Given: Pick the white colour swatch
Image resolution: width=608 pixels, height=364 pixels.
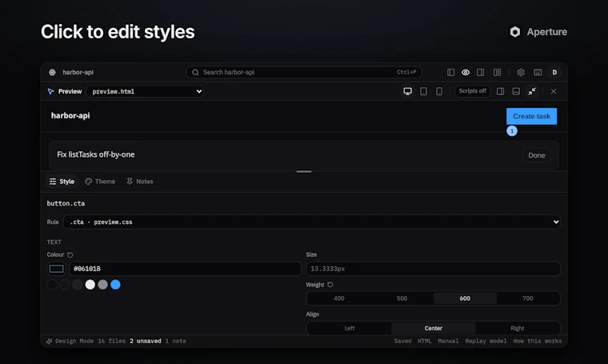Looking at the screenshot, I should click(90, 285).
